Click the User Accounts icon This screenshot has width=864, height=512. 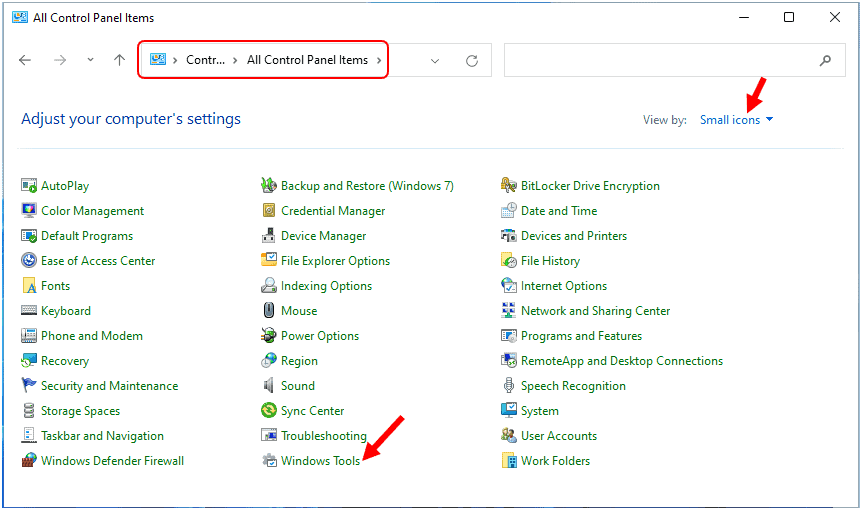click(x=509, y=435)
